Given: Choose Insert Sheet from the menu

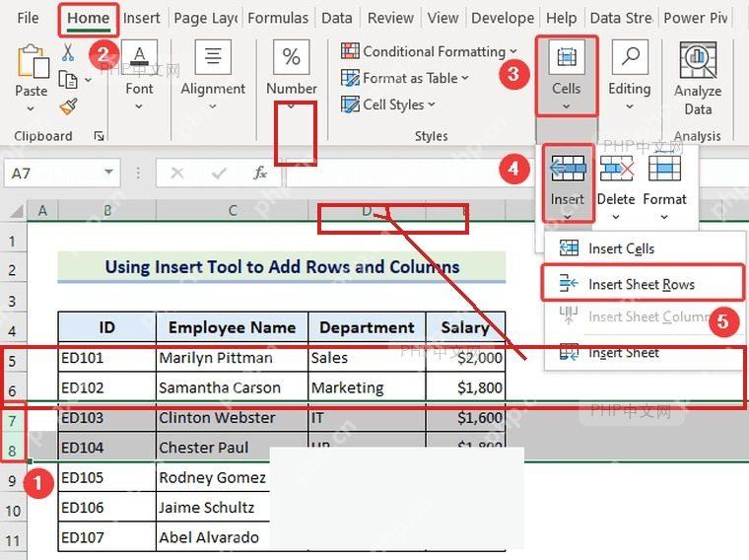Looking at the screenshot, I should point(645,353).
